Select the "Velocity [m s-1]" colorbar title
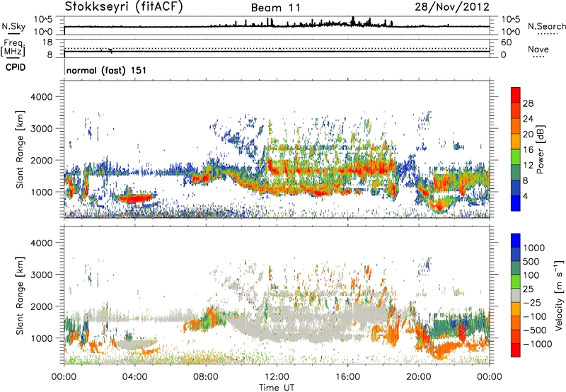Image resolution: width=566 pixels, height=392 pixels. [559, 295]
